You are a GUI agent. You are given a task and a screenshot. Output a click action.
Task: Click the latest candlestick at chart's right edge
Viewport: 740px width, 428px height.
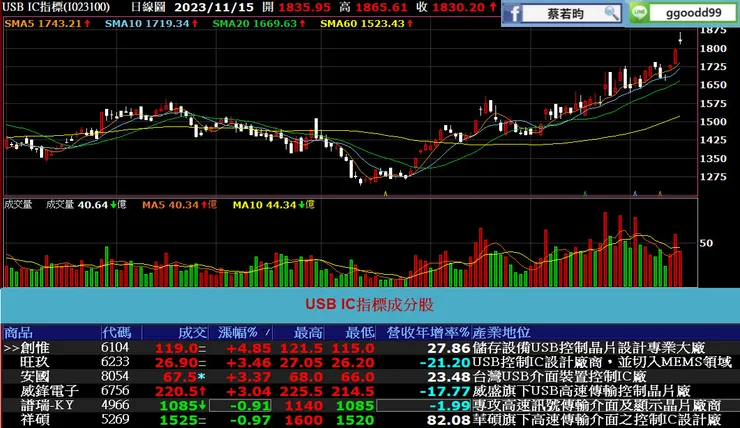[680, 39]
